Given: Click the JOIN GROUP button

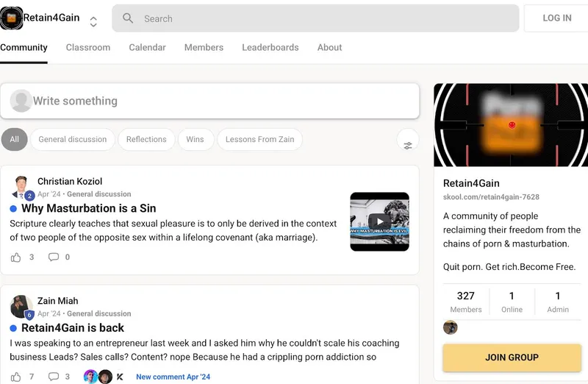Looking at the screenshot, I should 512,358.
